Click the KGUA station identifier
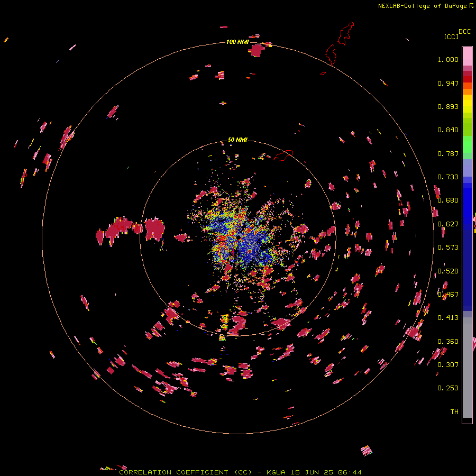The image size is (476, 476). (x=276, y=472)
